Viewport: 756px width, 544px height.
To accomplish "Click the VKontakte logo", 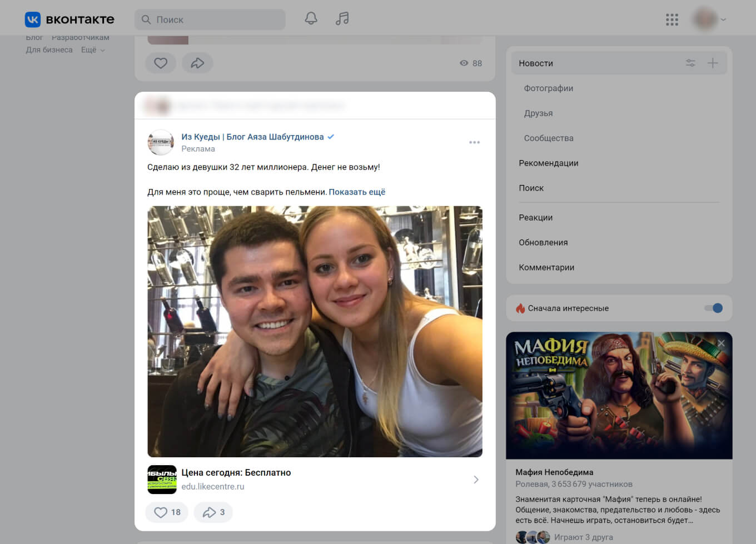I will [x=69, y=19].
